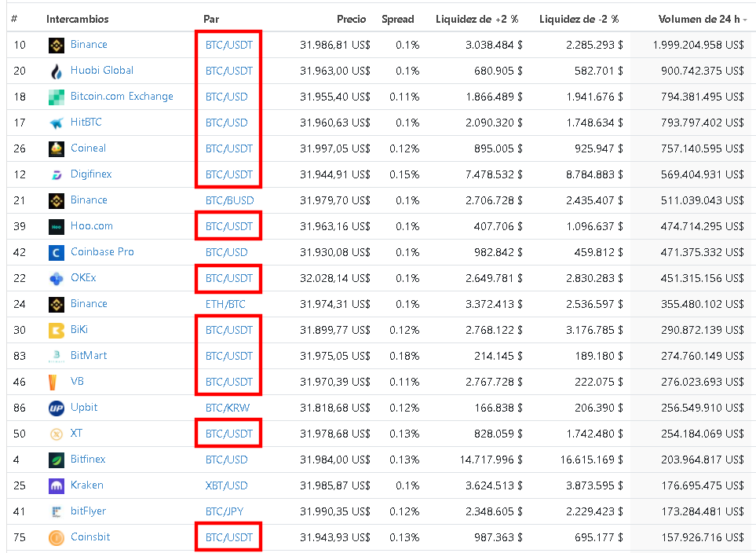Viewport: 756px width, 553px height.
Task: Select spread value 0.15%
Action: click(x=404, y=174)
